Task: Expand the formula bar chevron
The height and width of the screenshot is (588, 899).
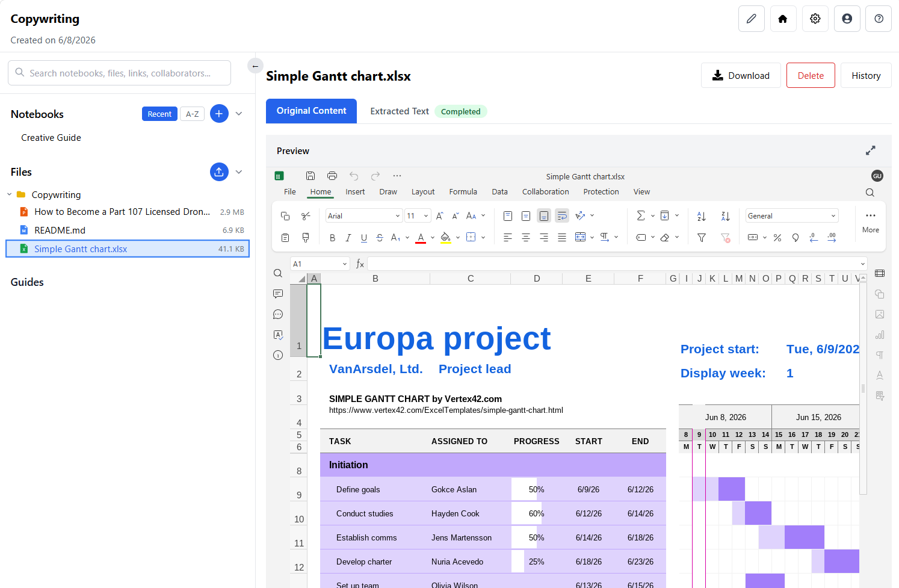Action: 863,264
